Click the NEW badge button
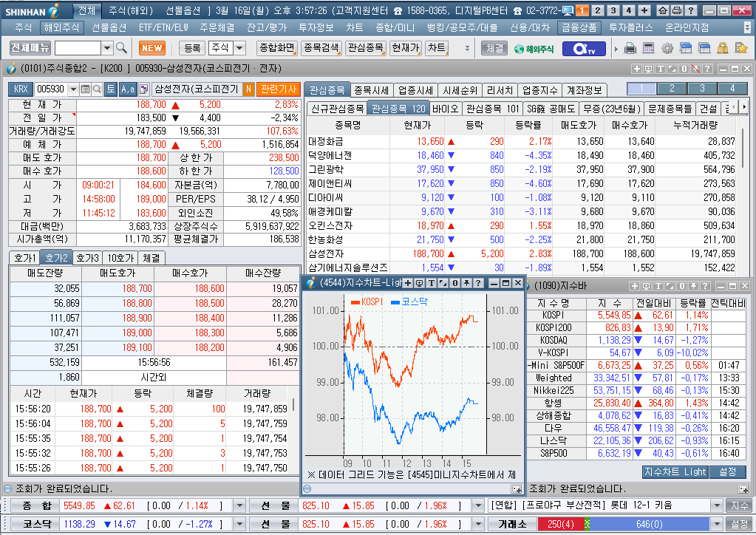 pyautogui.click(x=152, y=48)
